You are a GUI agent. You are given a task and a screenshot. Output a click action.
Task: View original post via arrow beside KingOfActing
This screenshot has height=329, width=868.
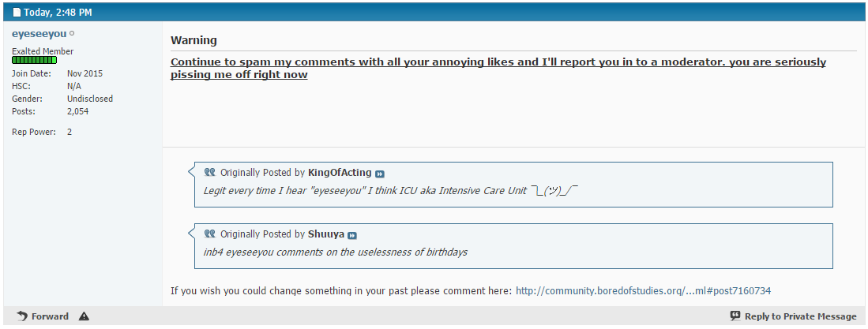point(380,174)
